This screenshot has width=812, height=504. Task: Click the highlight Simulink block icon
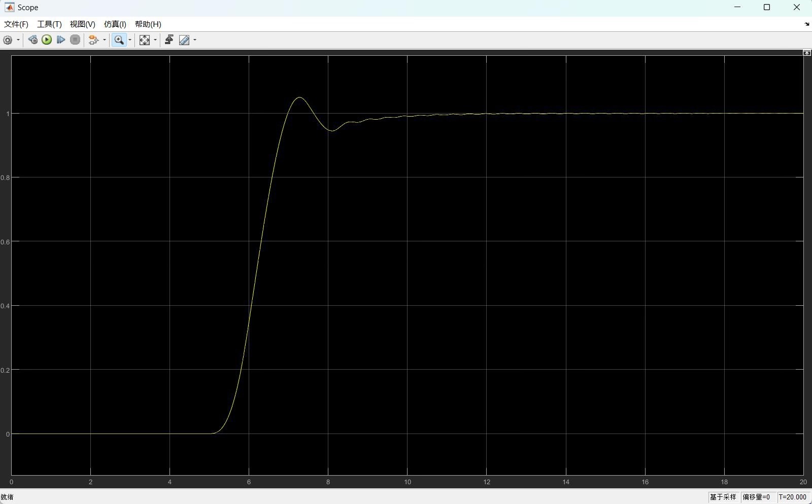93,40
